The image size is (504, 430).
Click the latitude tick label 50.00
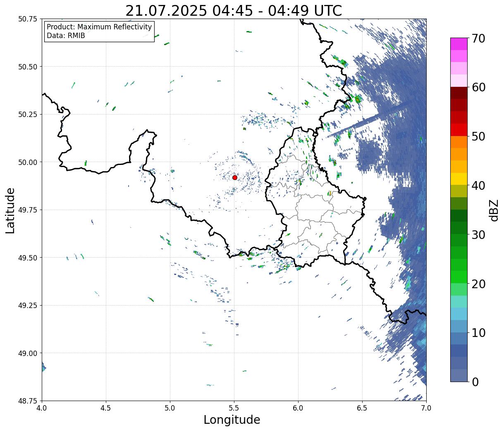(x=27, y=162)
